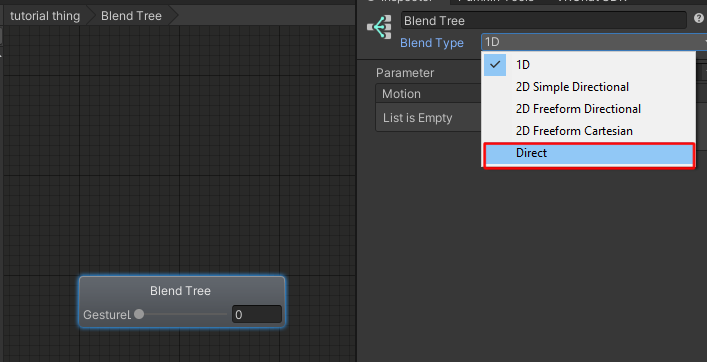Image resolution: width=707 pixels, height=362 pixels.
Task: Open the Blend Type dropdown showing 1D
Action: point(594,42)
